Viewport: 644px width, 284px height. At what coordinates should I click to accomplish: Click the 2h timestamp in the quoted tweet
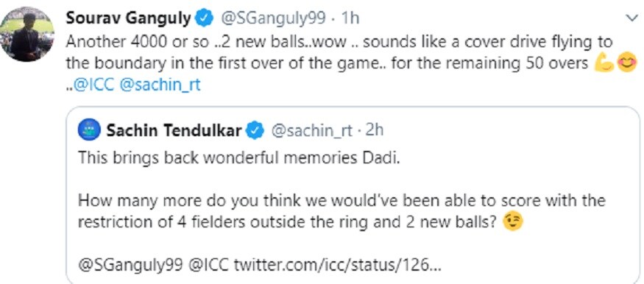click(x=374, y=131)
